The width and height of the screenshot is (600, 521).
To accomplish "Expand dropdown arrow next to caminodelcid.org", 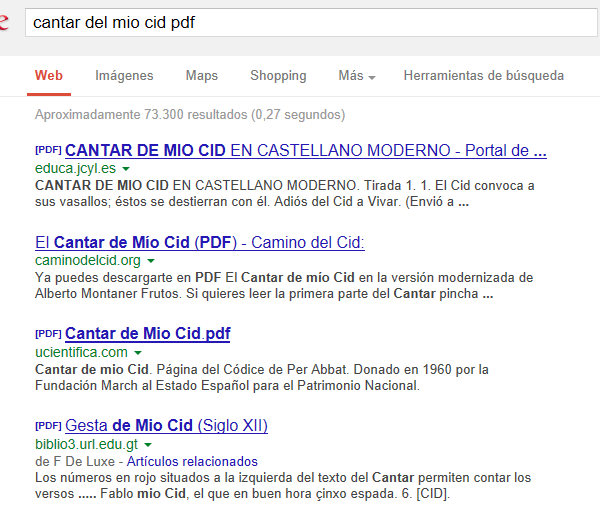I will [151, 260].
